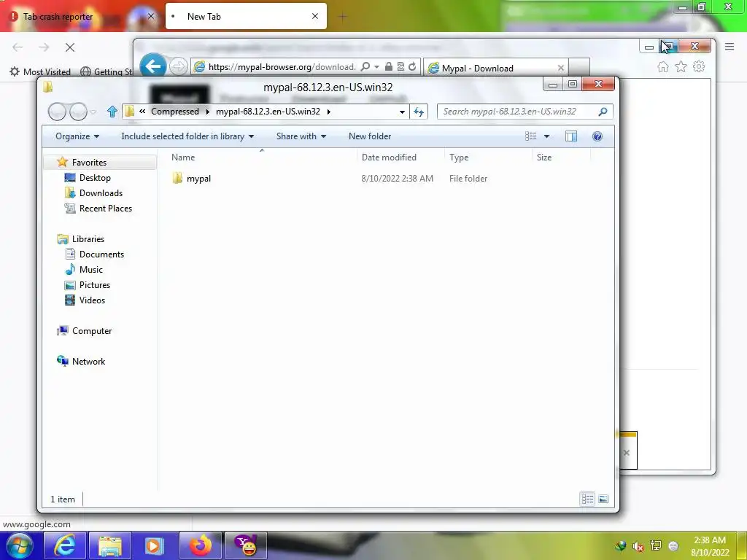This screenshot has height=560, width=747.
Task: Open Yahoo Messenger taskbar icon
Action: (245, 545)
